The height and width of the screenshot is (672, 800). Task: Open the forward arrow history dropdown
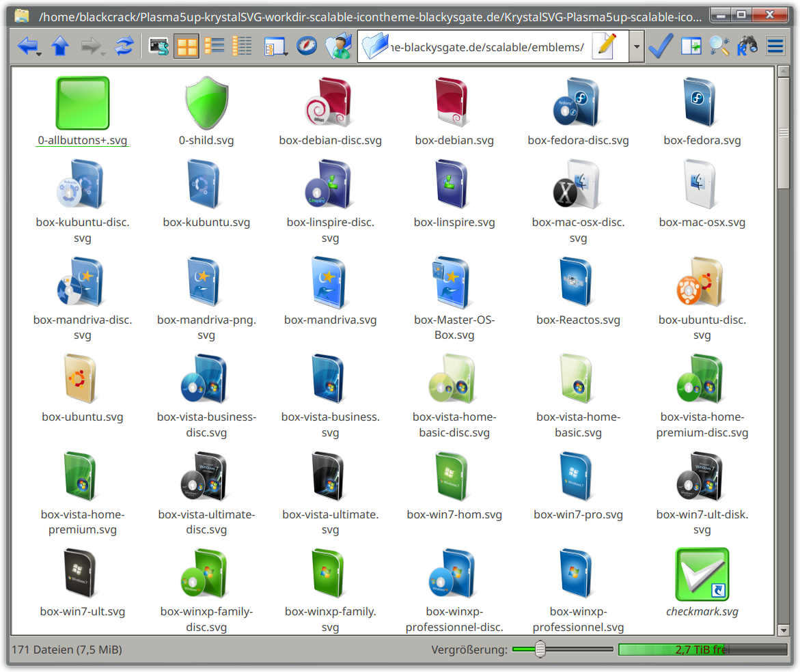[x=103, y=53]
